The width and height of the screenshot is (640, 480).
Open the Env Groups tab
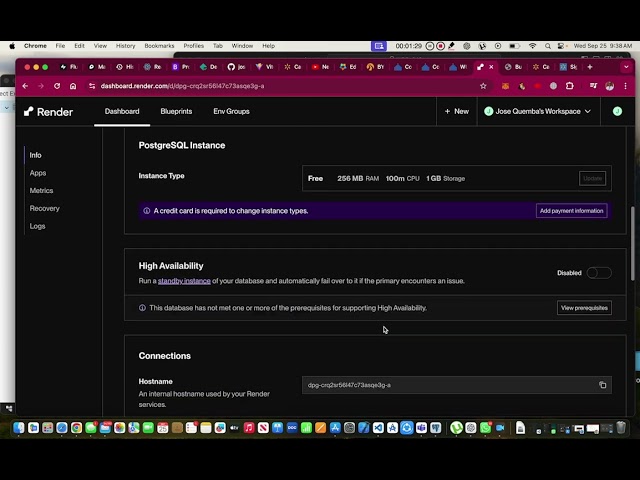click(x=231, y=111)
